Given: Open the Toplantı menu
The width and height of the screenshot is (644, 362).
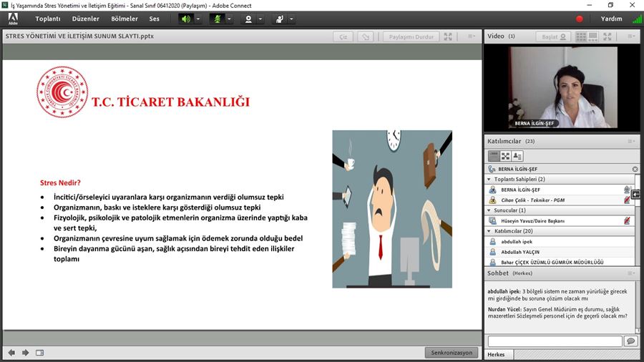Looking at the screenshot, I should 48,19.
